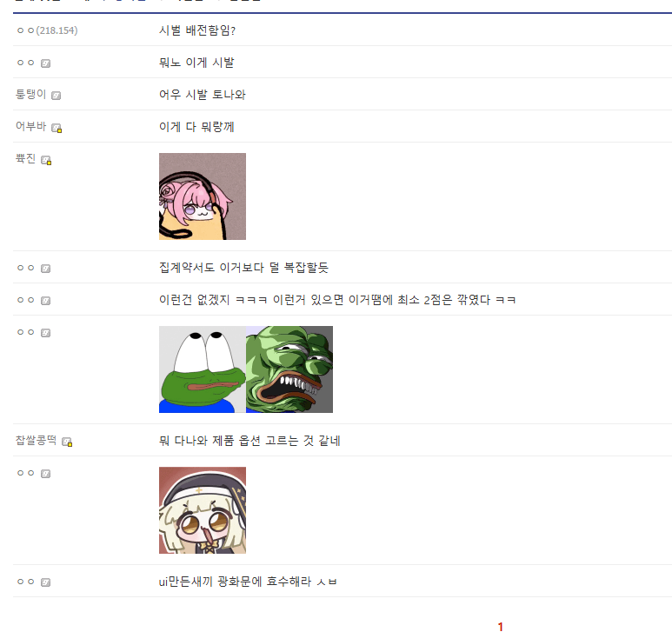Click comment '집계약서도 이거보다 덜 복잡할듯'
Screen dimensions: 672x632
243,268
